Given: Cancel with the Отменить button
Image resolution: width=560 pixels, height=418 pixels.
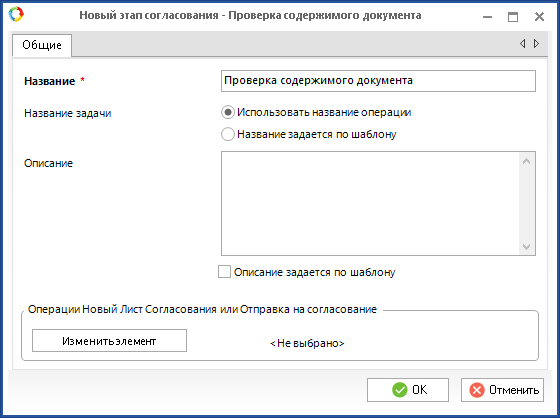Looking at the screenshot, I should click(x=502, y=390).
